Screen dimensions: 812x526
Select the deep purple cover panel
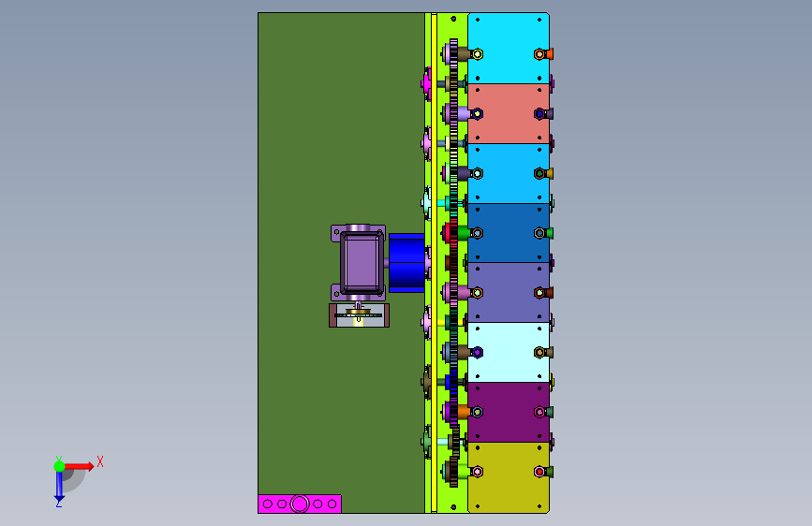(509, 412)
